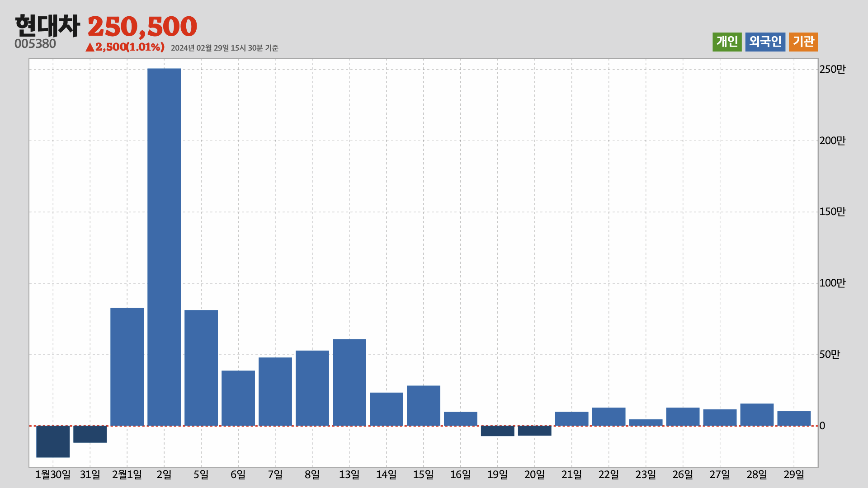Click the negative bar for 19일
Screen dimensions: 868x488
coord(498,431)
